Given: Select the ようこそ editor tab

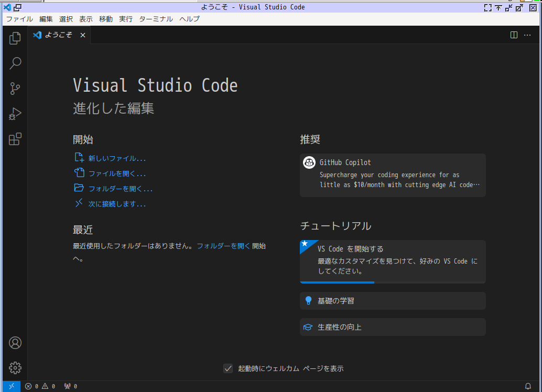Looking at the screenshot, I should pos(59,35).
